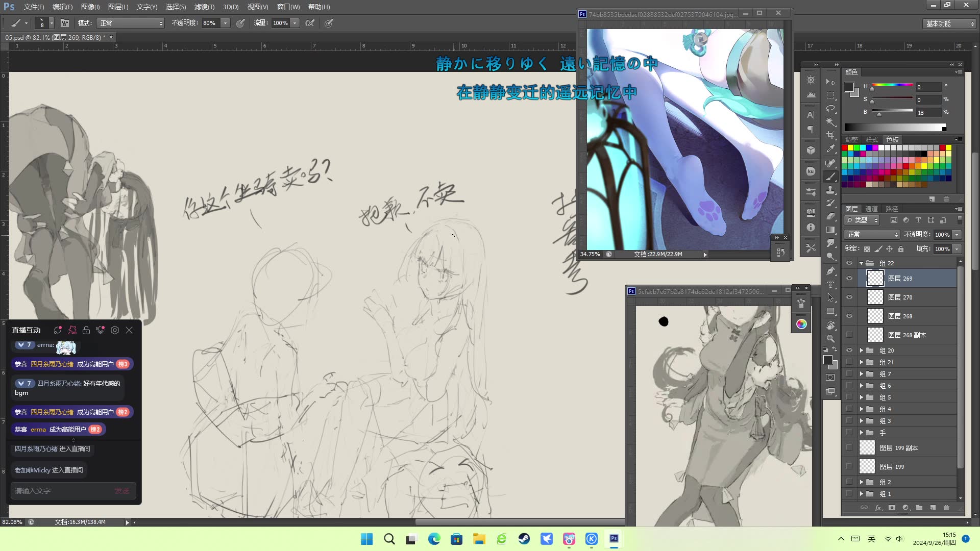
Task: Close the 直播互动 chat panel
Action: [x=129, y=330]
